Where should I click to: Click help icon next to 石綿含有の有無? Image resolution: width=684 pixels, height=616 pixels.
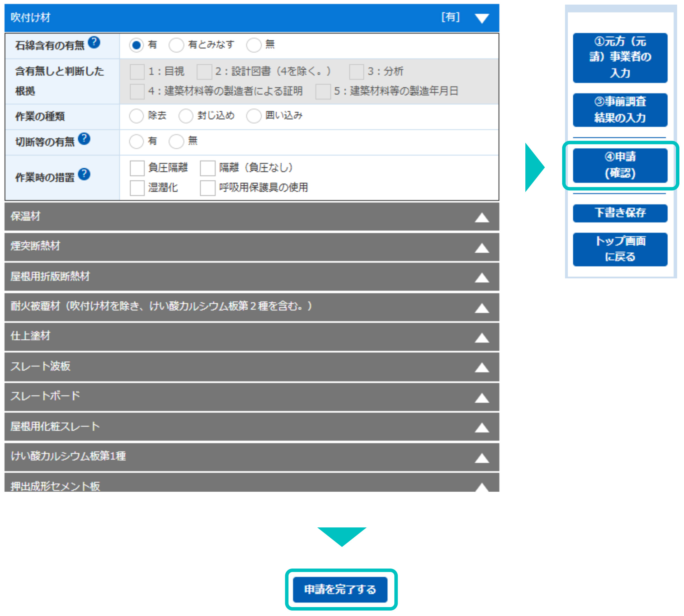[x=94, y=42]
